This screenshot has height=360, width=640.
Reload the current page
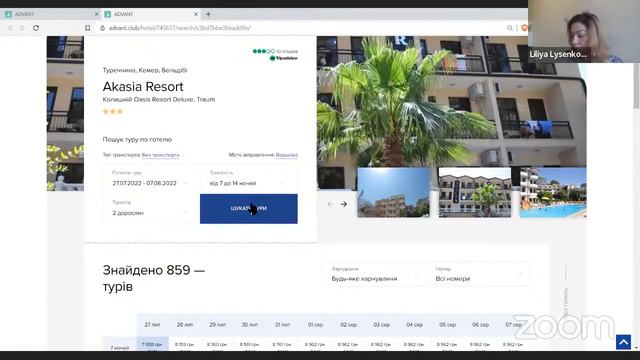[36, 28]
